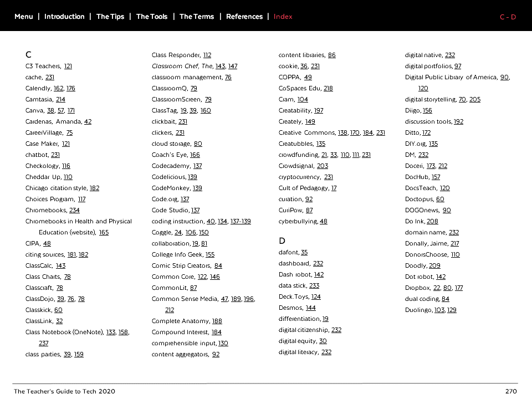Click page 139 link for CodeMonkey
Viewport: 532px width, 399px height.
[x=197, y=188]
